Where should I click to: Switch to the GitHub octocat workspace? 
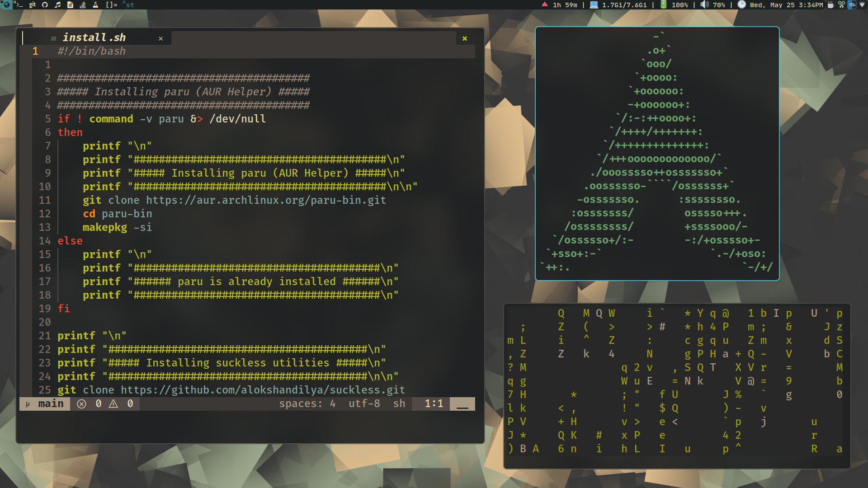click(45, 5)
